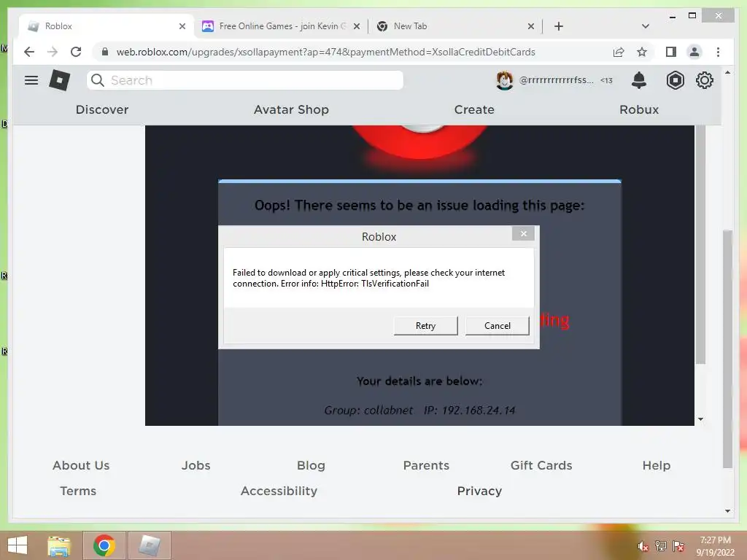Open the Robux balance icon
This screenshot has height=560, width=747.
pos(675,80)
